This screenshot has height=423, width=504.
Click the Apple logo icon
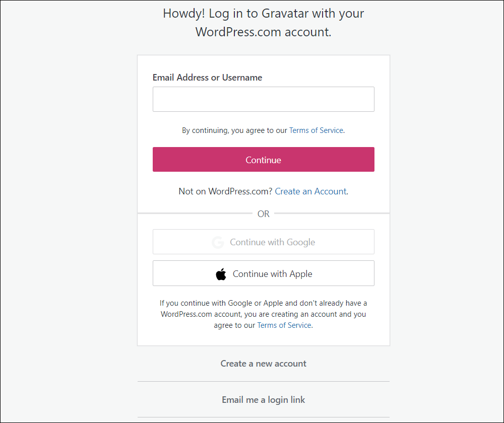tap(221, 274)
